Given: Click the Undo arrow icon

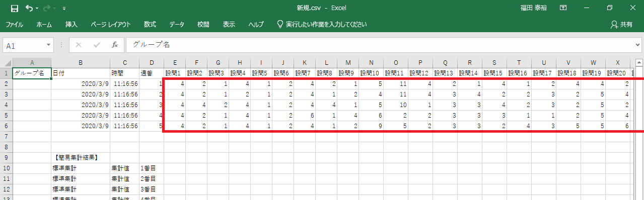Looking at the screenshot, I should [x=29, y=9].
